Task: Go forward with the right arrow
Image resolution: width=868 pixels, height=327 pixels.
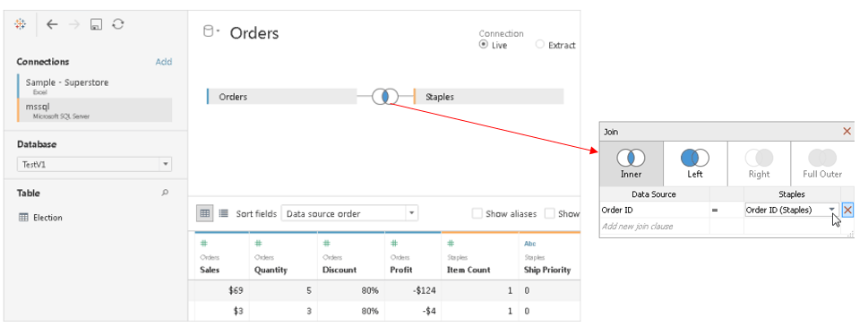Action: tap(74, 24)
